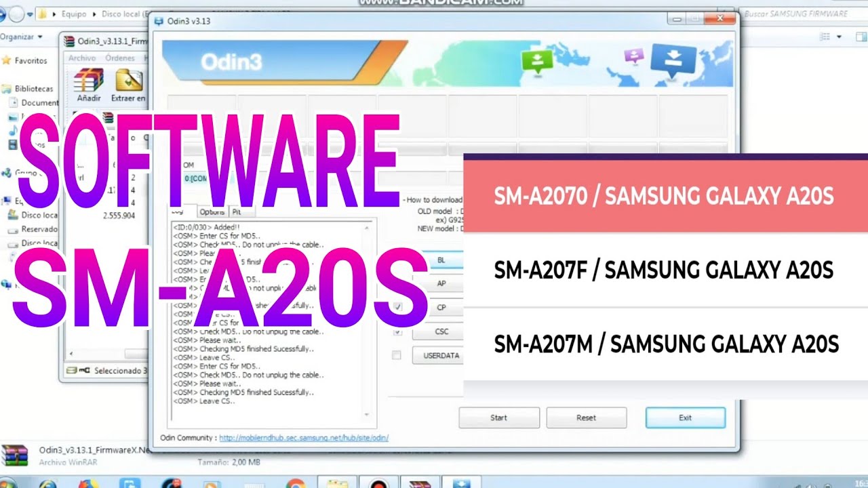
Task: Click the Reset button in Odin
Action: (x=587, y=418)
